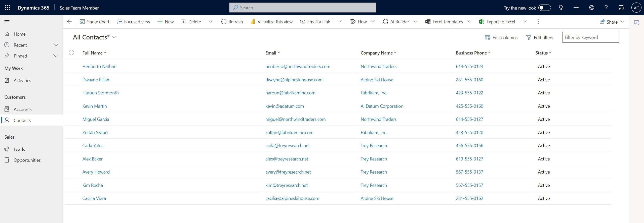Open Leads in the sidebar
Viewport: 644px width, 223px height.
[31, 149]
